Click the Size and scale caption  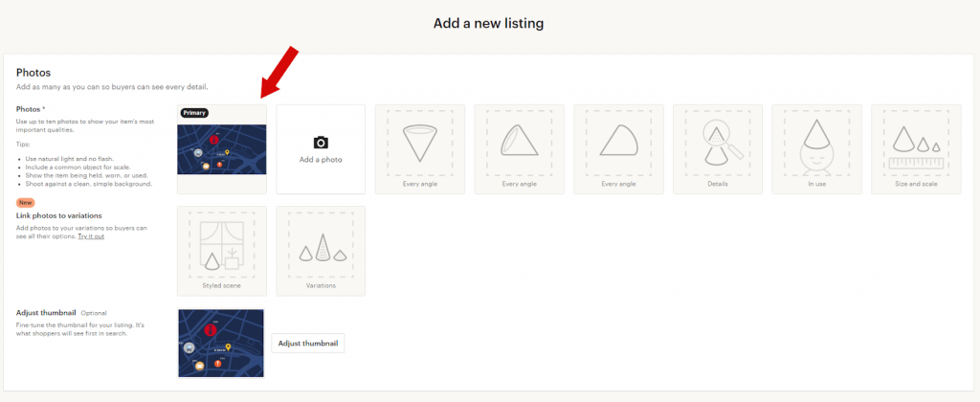916,184
